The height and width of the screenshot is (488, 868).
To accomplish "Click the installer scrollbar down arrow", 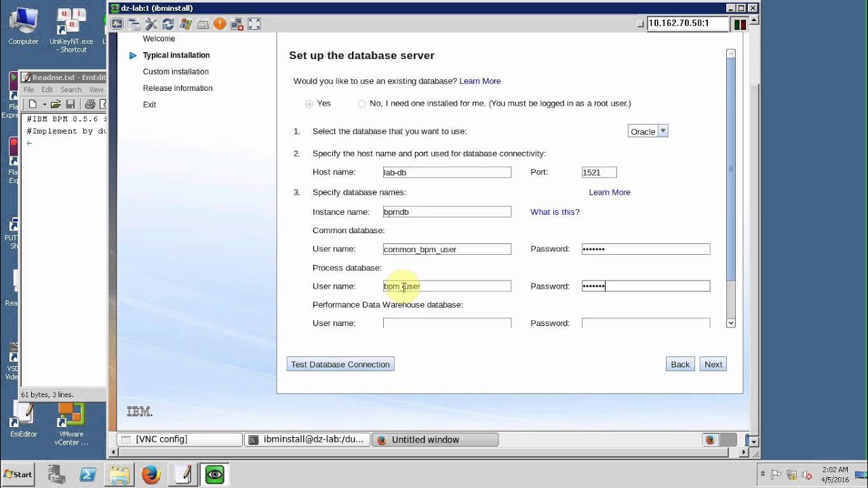I will (730, 323).
